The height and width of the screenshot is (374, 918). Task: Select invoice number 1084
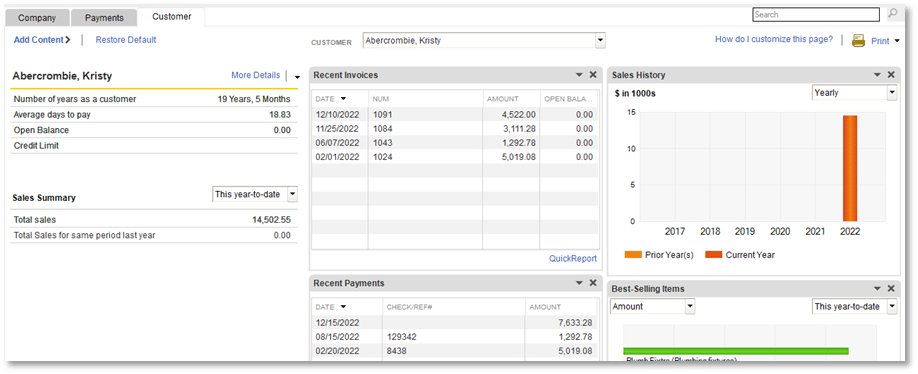click(382, 128)
